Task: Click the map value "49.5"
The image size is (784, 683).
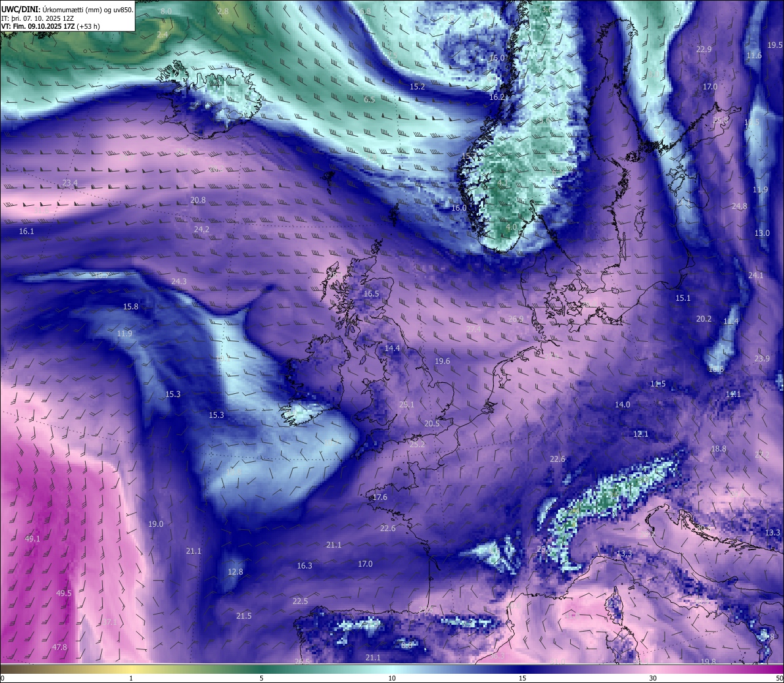Action: click(64, 594)
